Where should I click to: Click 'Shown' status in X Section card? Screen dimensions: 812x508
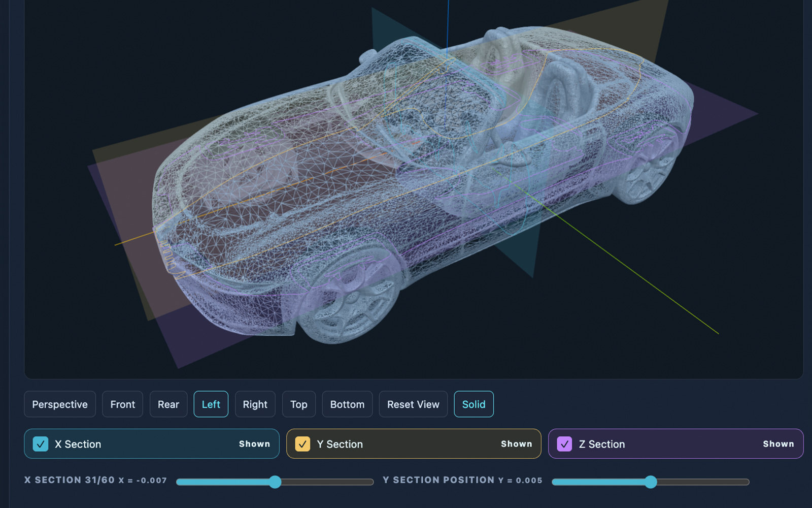point(254,444)
